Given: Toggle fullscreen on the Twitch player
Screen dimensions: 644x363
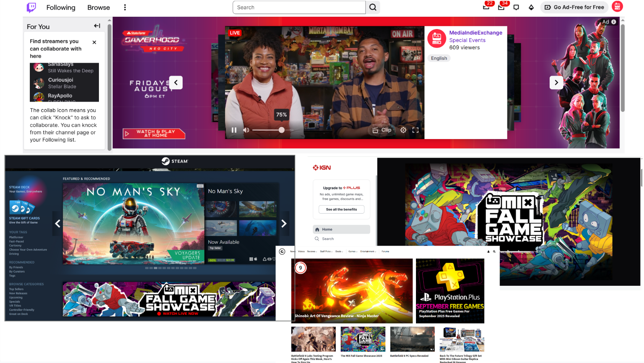Looking at the screenshot, I should (x=416, y=130).
